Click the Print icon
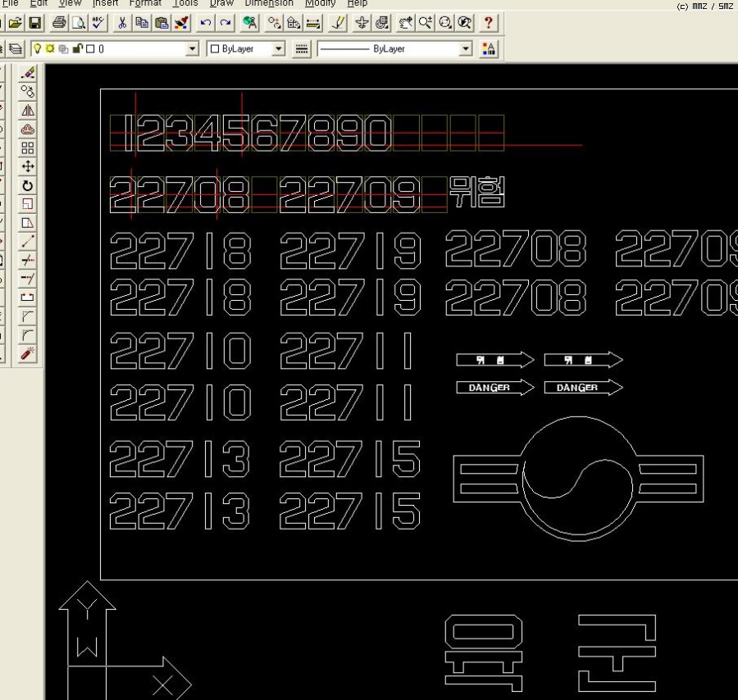This screenshot has height=700, width=738. [59, 23]
